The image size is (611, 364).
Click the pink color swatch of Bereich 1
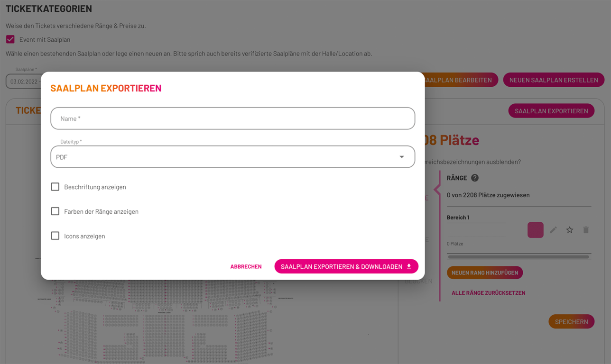tap(536, 230)
